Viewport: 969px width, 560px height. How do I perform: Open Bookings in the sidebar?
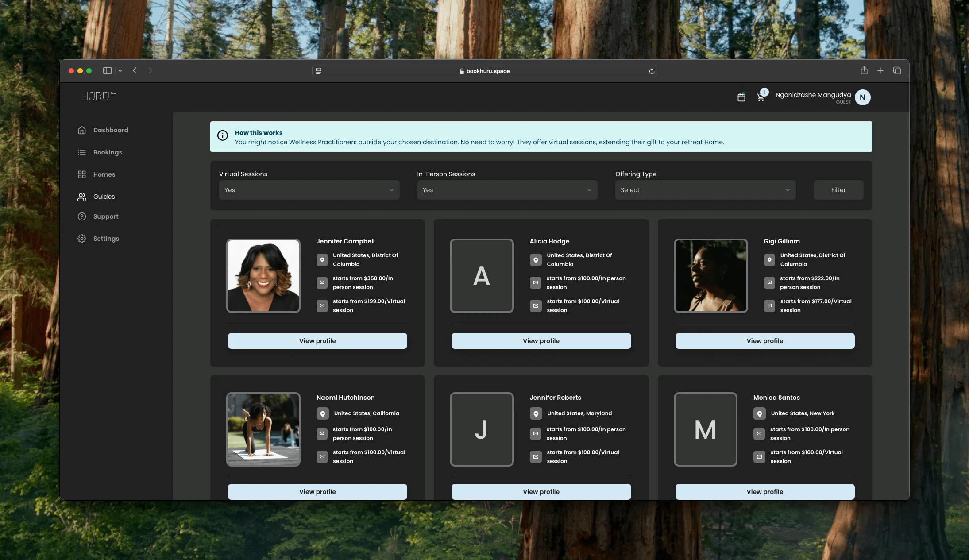[x=108, y=152]
